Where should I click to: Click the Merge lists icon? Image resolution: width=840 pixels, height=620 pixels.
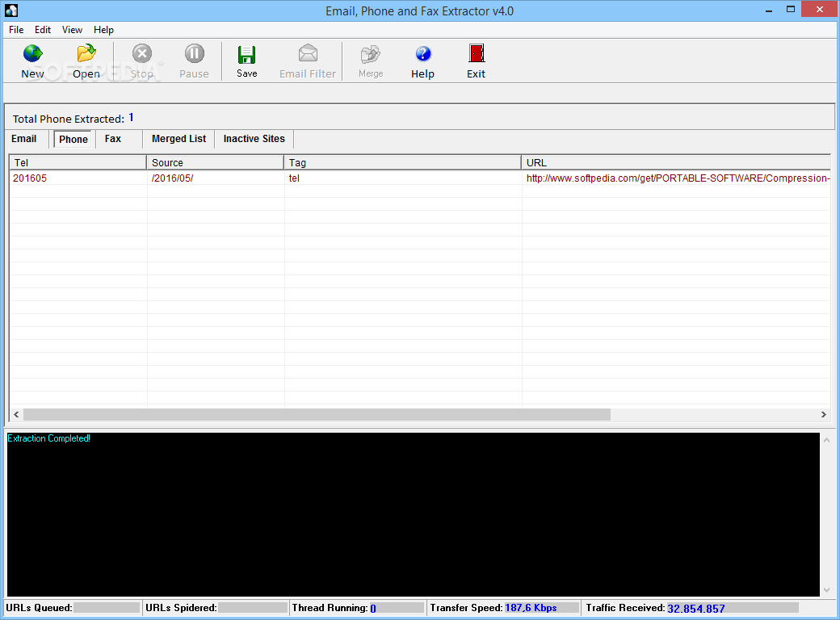[x=371, y=61]
